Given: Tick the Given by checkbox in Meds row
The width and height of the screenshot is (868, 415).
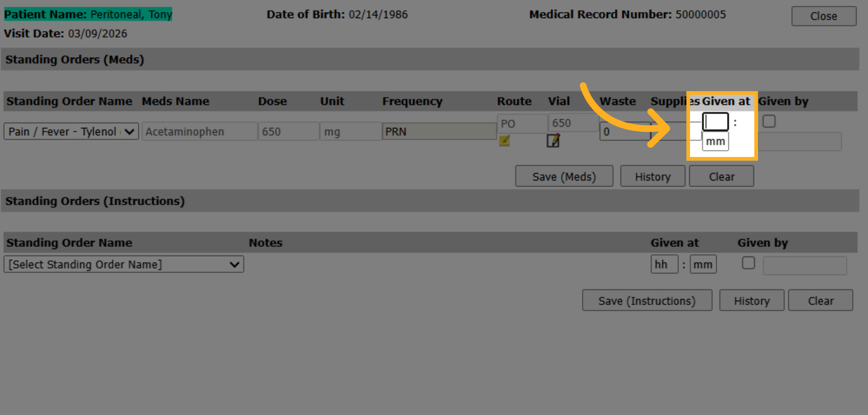Looking at the screenshot, I should coord(769,121).
